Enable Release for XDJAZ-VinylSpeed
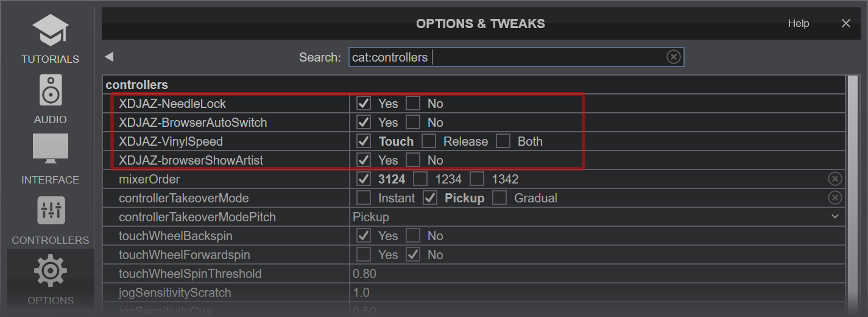Screen dimensions: 868x317 [x=429, y=141]
